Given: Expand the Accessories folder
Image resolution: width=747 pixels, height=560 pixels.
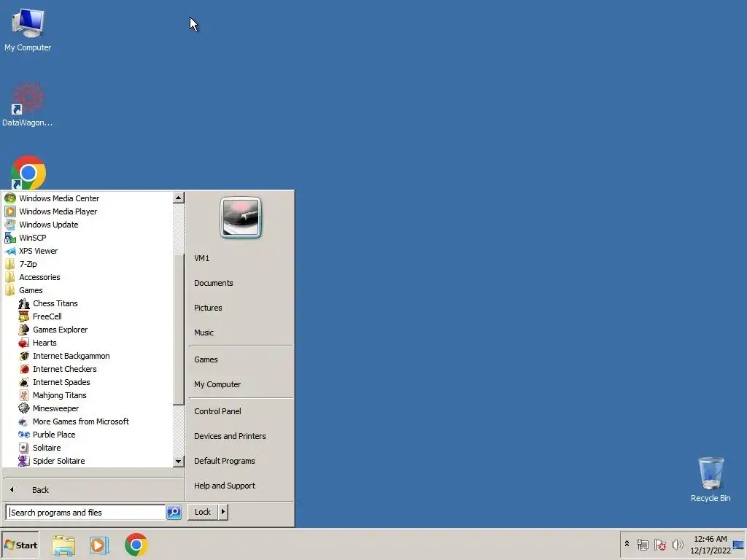Looking at the screenshot, I should 39,277.
